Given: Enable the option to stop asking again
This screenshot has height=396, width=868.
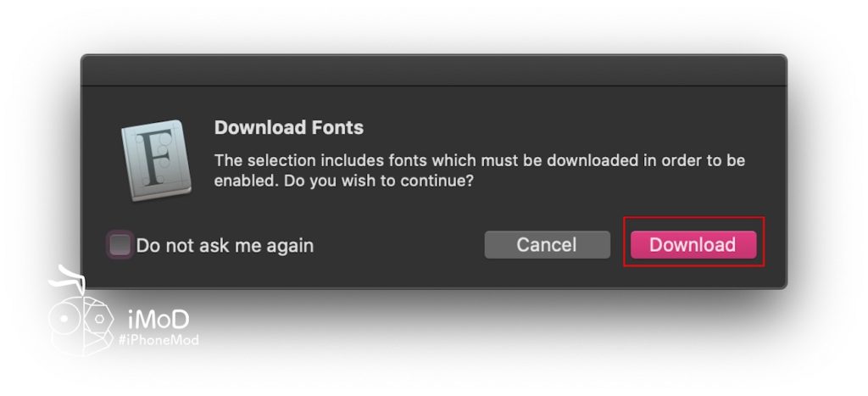Looking at the screenshot, I should tap(120, 245).
